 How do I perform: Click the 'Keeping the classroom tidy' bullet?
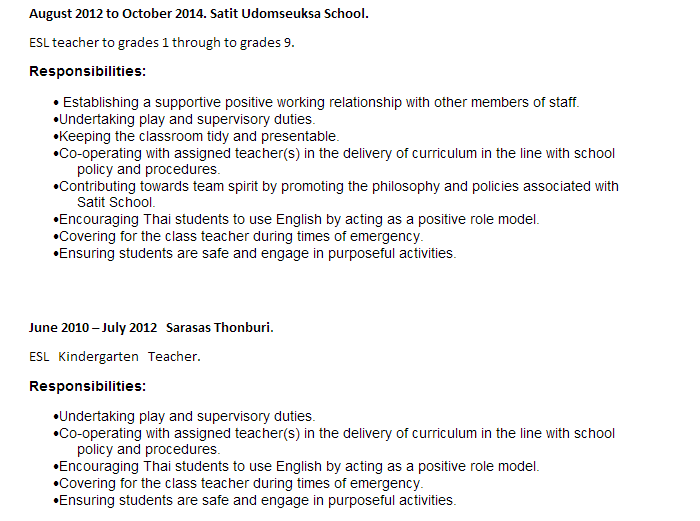(198, 136)
